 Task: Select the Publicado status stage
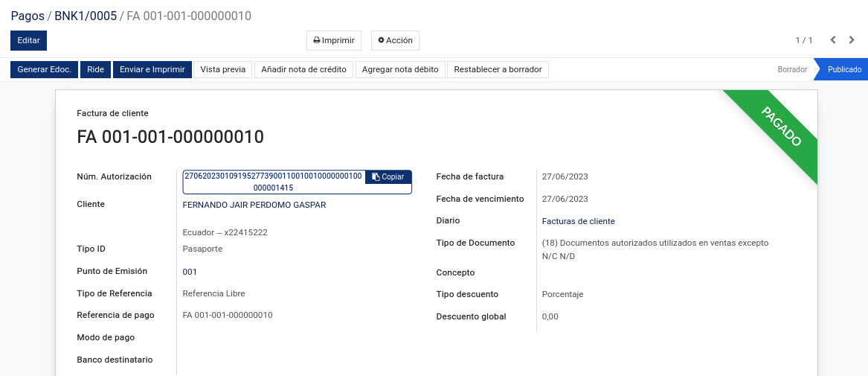[844, 70]
